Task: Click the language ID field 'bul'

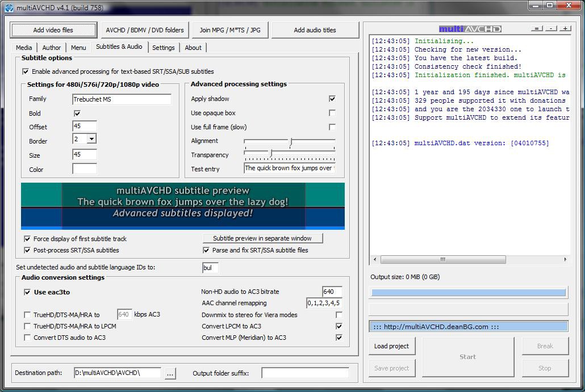Action: coord(210,268)
